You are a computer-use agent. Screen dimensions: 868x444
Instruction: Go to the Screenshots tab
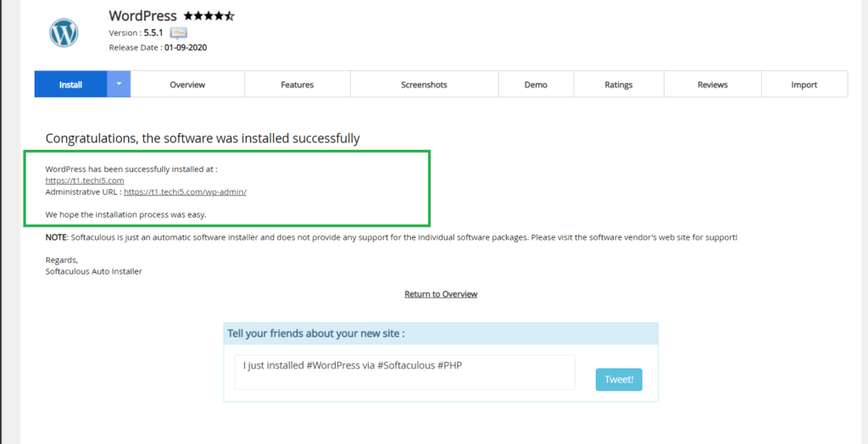click(x=424, y=85)
